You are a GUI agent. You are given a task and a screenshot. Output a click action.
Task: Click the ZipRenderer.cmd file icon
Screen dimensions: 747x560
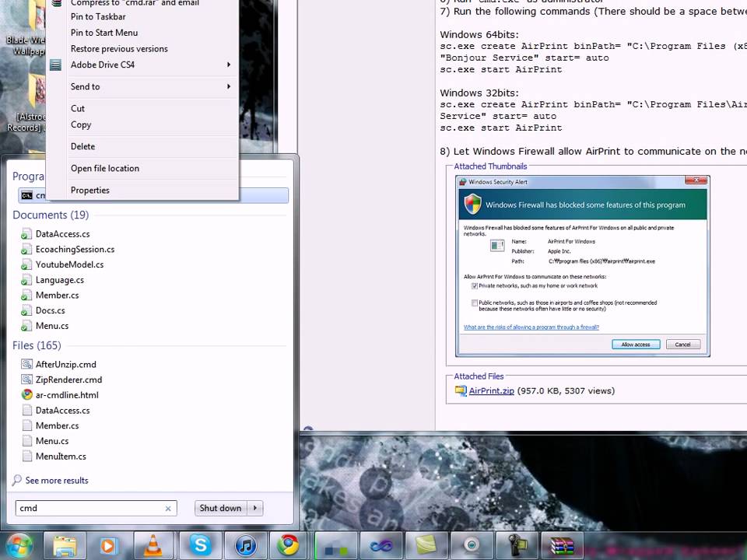(27, 380)
